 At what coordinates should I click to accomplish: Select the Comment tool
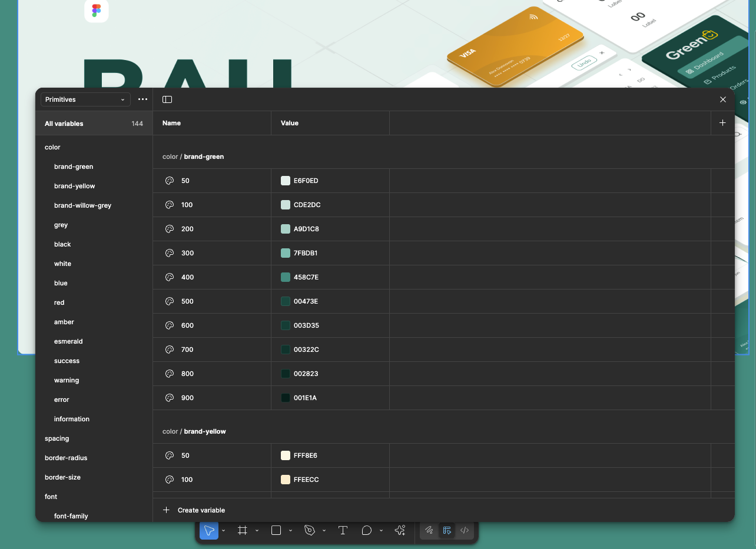point(366,530)
